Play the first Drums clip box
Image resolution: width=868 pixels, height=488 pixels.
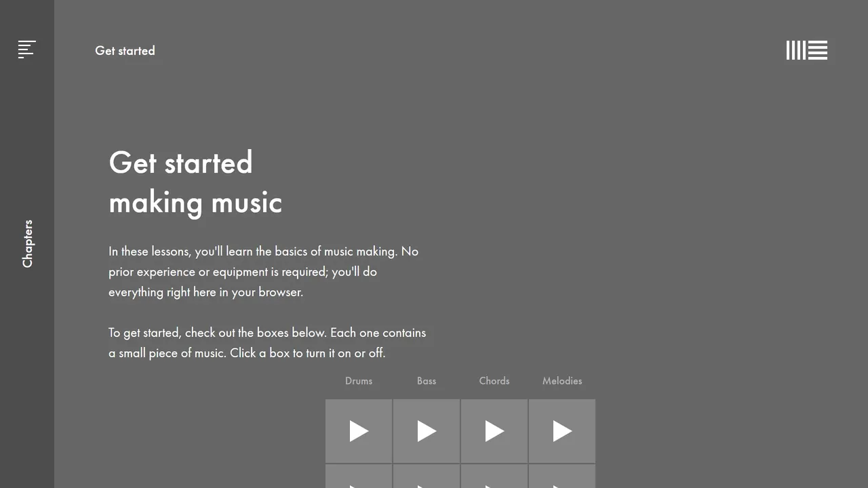[359, 431]
